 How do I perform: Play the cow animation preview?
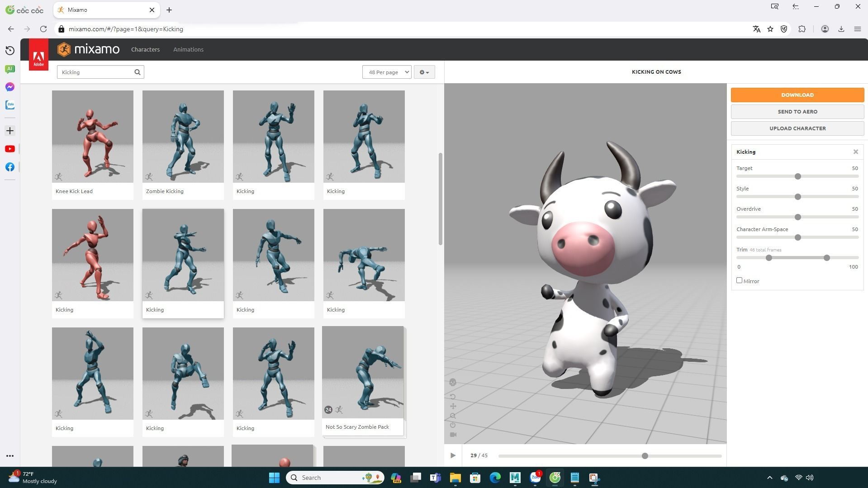coord(453,455)
